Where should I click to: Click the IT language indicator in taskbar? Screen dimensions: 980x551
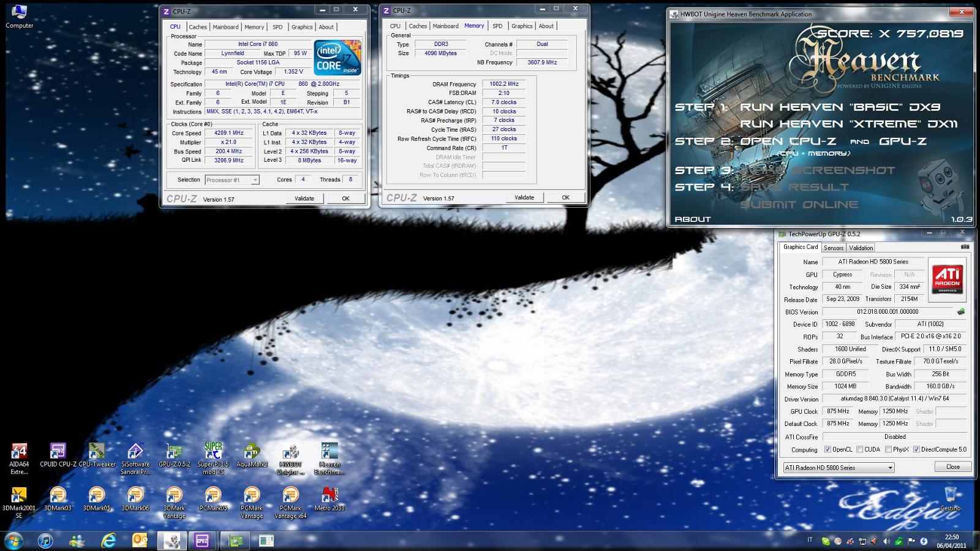coord(810,540)
